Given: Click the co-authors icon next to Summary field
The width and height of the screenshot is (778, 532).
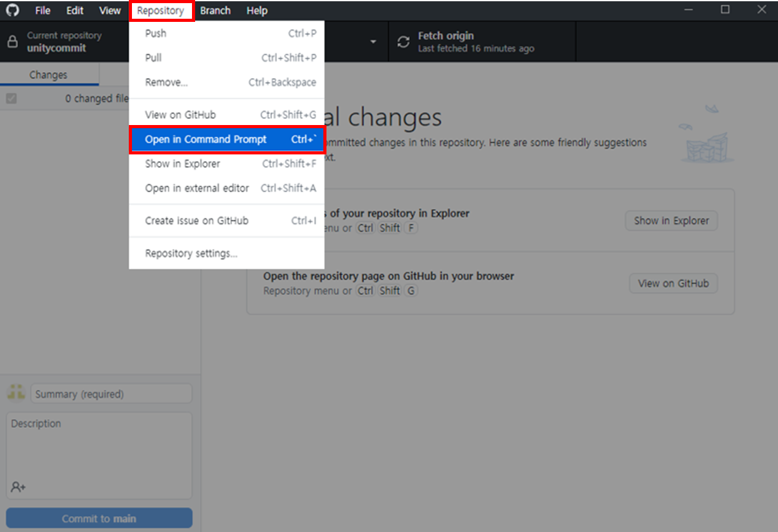Looking at the screenshot, I should (16, 393).
